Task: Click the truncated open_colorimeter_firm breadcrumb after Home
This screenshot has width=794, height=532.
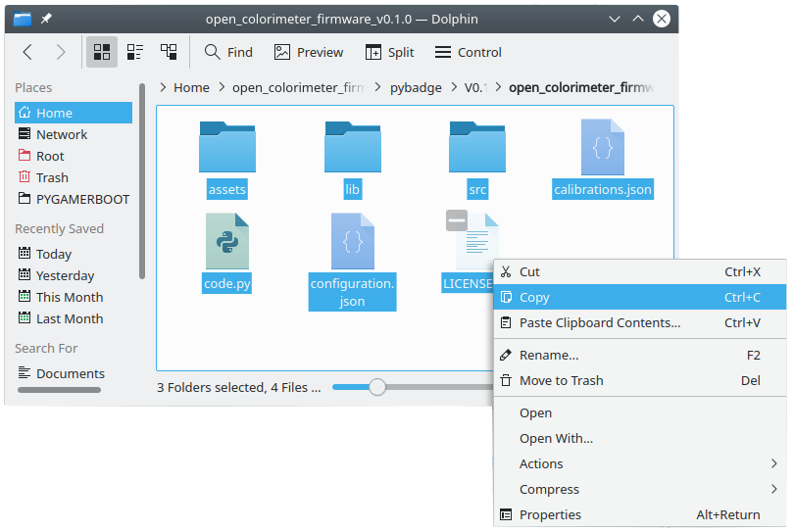Action: pyautogui.click(x=298, y=87)
